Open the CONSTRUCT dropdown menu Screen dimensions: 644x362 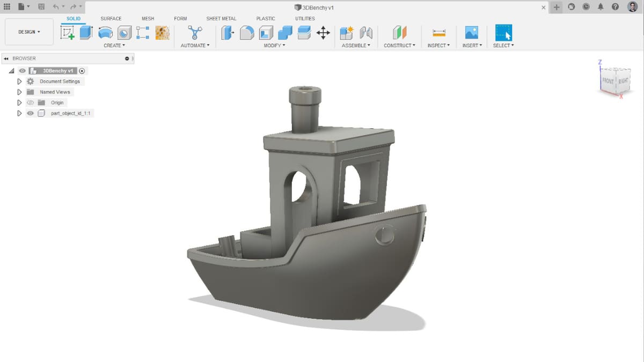click(x=399, y=46)
